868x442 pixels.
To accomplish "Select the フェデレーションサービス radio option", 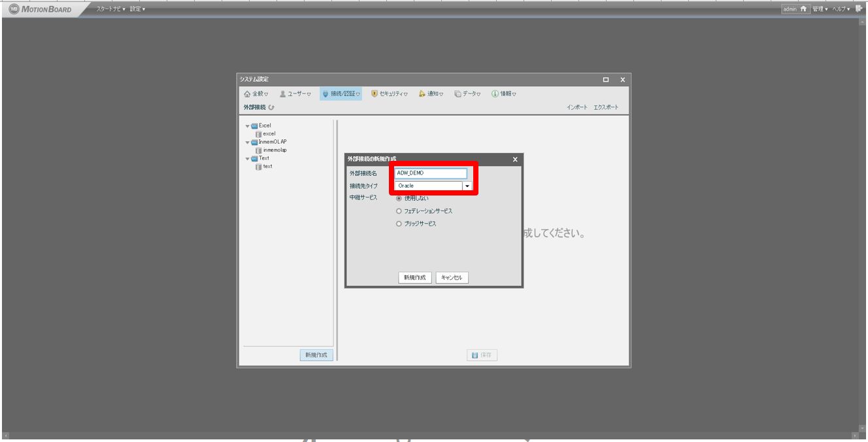I will tap(399, 211).
